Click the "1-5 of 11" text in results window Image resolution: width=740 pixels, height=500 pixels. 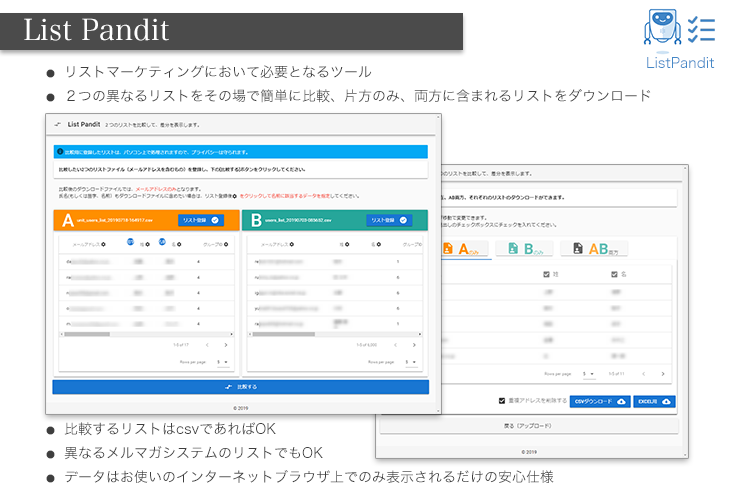[x=616, y=374]
